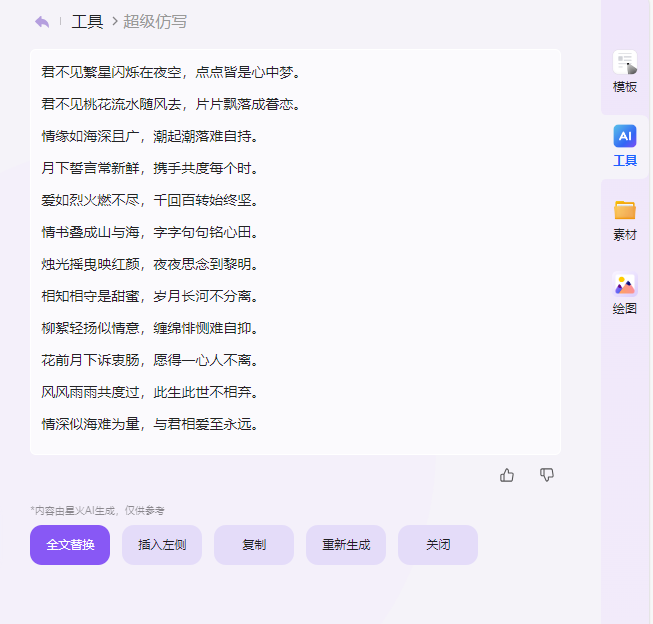Regenerate with the 重新生成 button
The height and width of the screenshot is (624, 653).
tap(346, 545)
